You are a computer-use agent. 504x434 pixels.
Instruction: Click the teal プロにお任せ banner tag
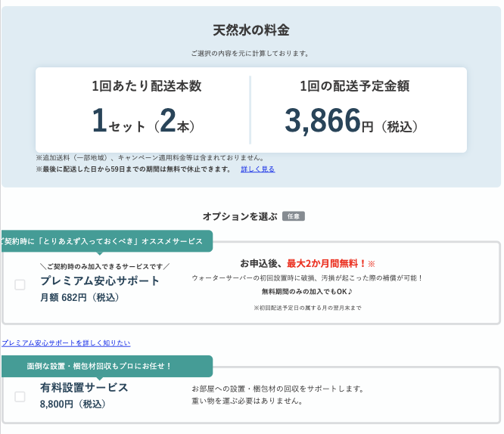104,366
